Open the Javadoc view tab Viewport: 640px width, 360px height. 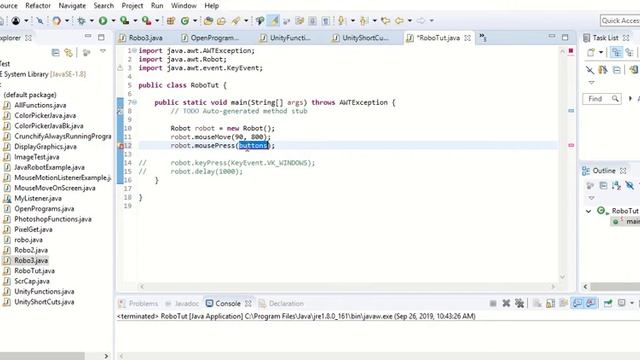[182, 304]
